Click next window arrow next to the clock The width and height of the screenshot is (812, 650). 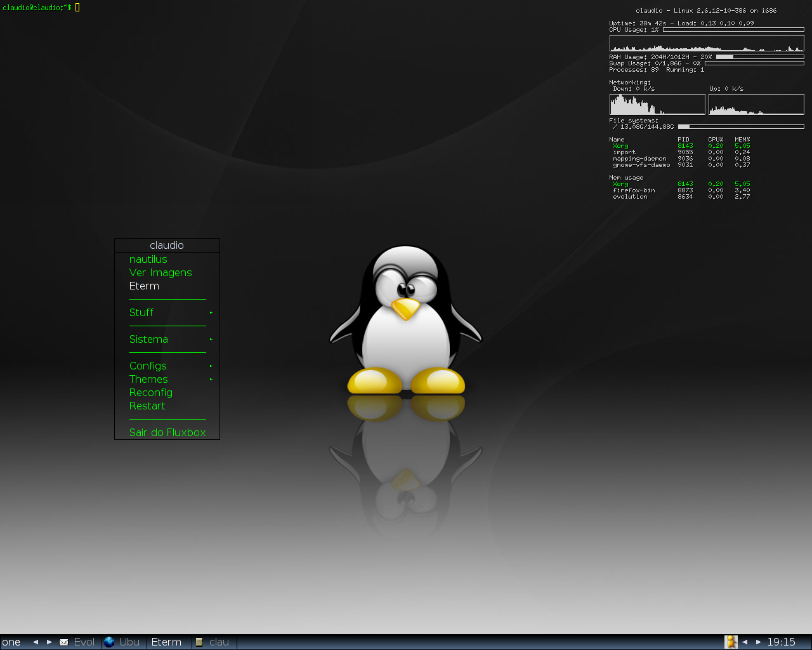click(x=758, y=642)
